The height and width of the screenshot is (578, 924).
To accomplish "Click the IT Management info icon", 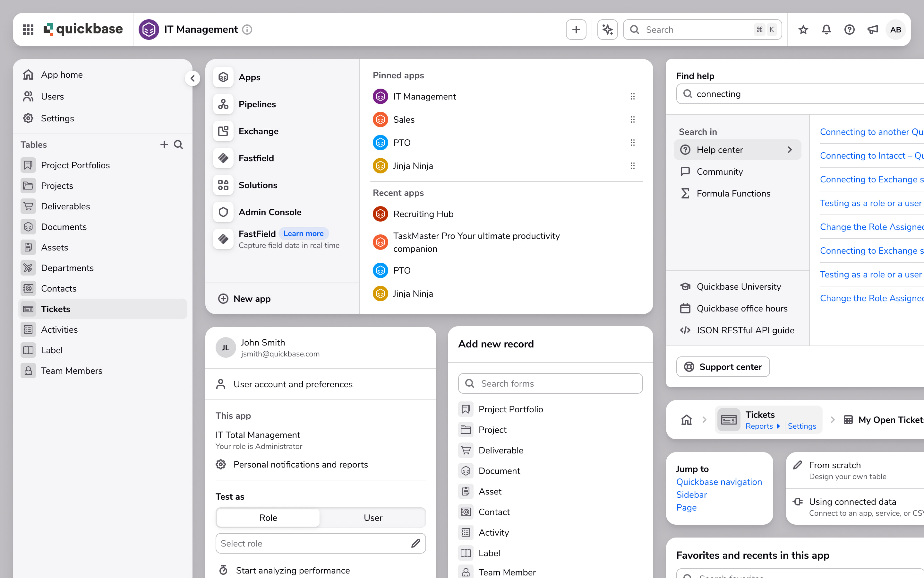I will [247, 30].
